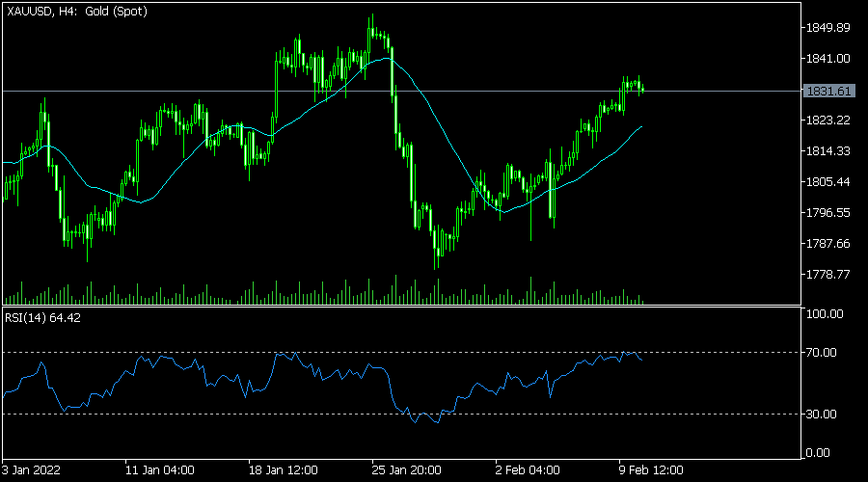Click the 1823.22 price axis label
868x482 pixels.
coord(827,120)
